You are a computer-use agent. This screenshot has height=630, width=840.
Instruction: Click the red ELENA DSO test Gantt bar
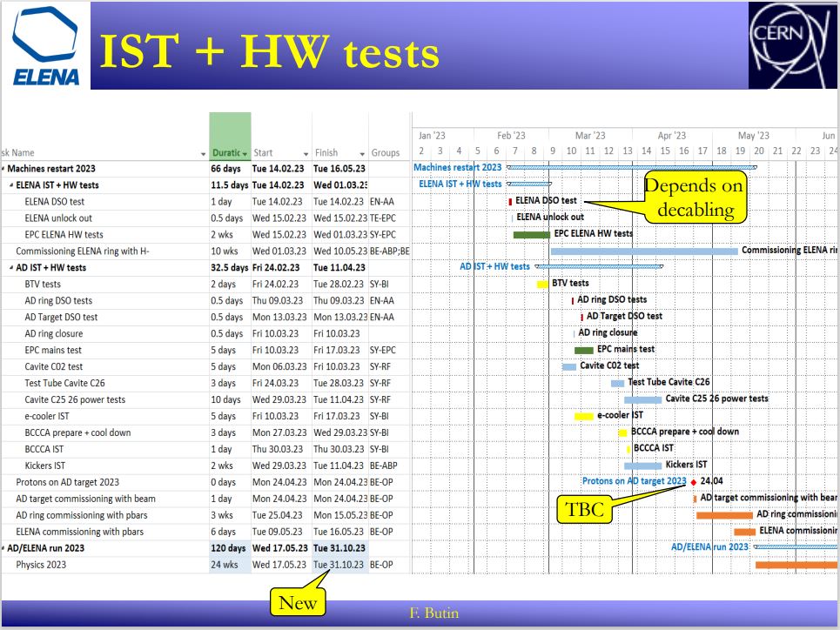(x=511, y=202)
